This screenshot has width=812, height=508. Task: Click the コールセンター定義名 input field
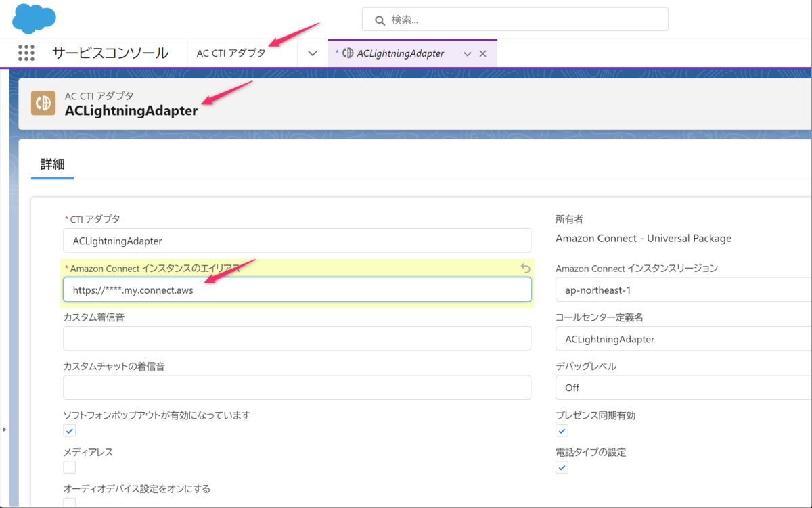pos(683,339)
